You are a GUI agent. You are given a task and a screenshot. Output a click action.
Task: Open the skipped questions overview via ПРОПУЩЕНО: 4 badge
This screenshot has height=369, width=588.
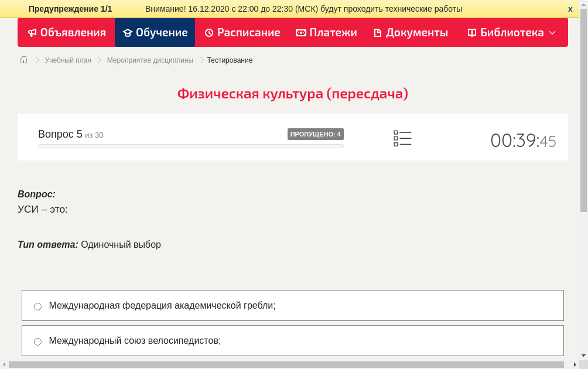click(x=316, y=134)
